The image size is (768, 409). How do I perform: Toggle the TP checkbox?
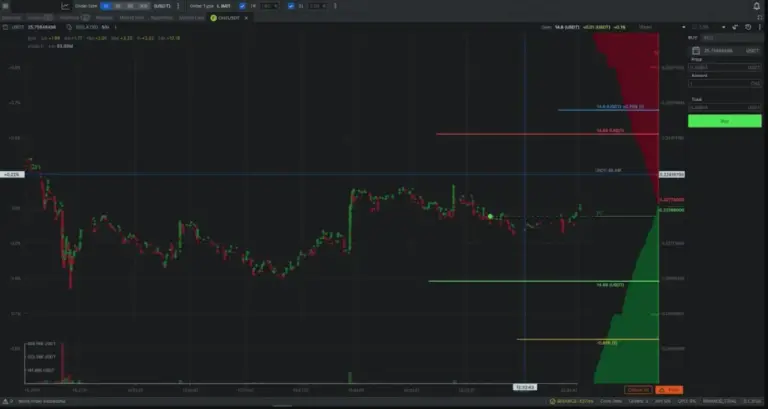click(x=242, y=6)
